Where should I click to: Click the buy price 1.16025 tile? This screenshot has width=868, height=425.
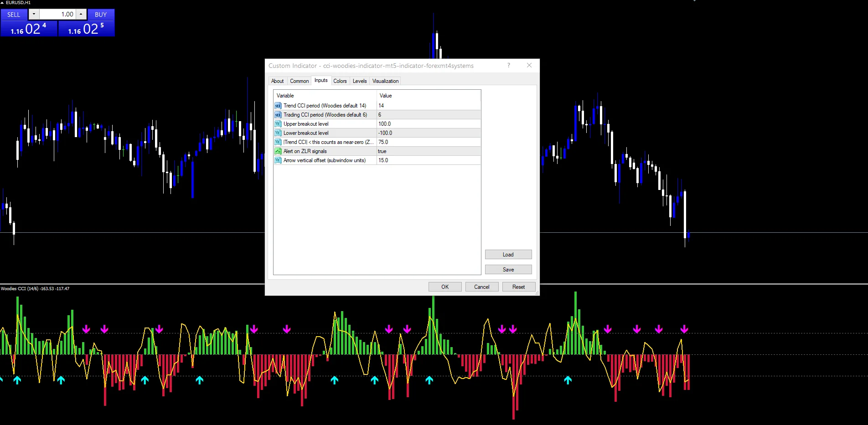86,29
